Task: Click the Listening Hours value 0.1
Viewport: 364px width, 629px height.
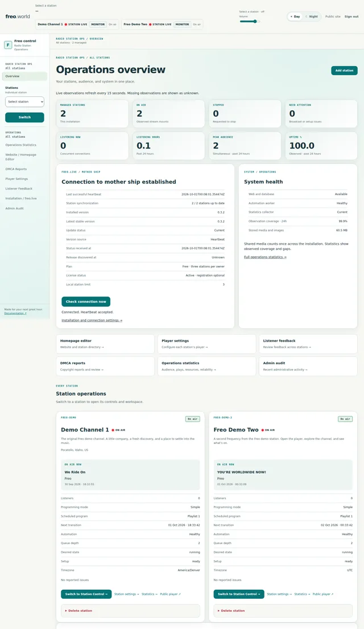Action: tap(143, 146)
